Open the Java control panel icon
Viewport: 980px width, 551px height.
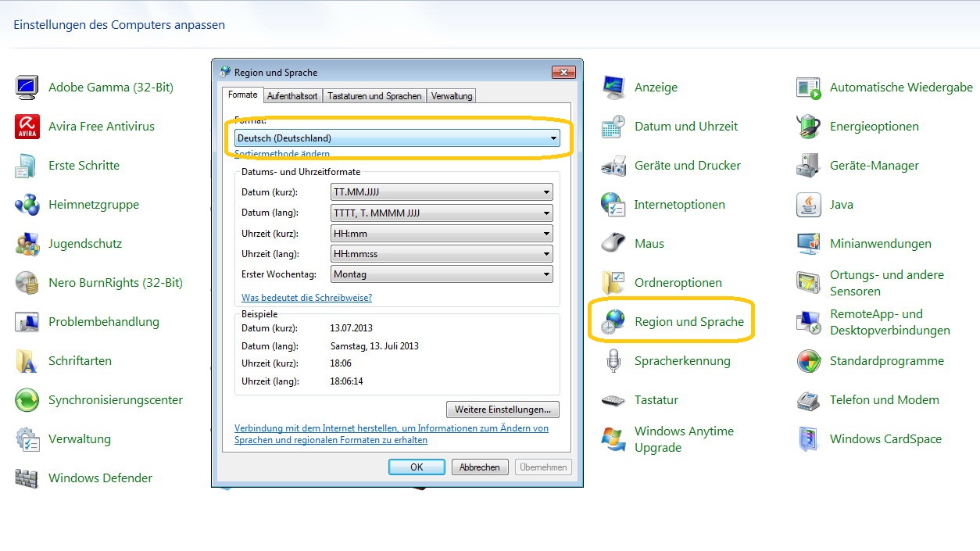tap(808, 205)
